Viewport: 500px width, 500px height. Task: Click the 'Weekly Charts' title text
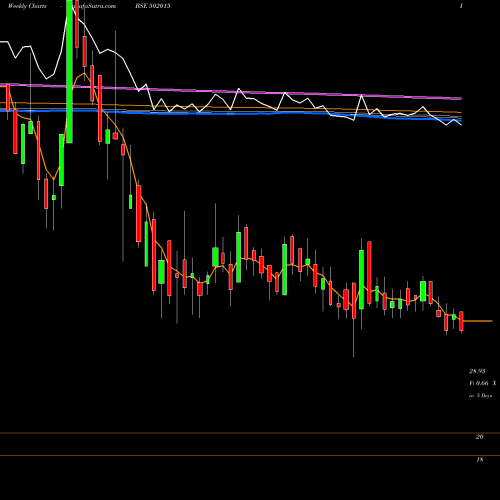(27, 6)
